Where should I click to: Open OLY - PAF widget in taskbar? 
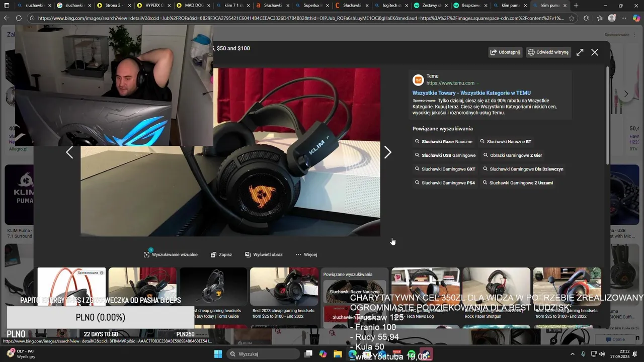tap(20, 354)
